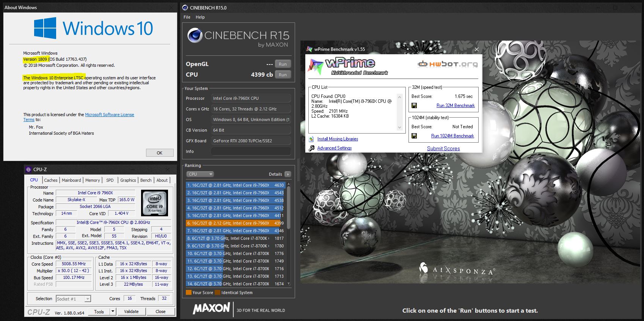Click the Details arrow icon in the Ranking panel
This screenshot has height=321, width=644.
point(288,174)
